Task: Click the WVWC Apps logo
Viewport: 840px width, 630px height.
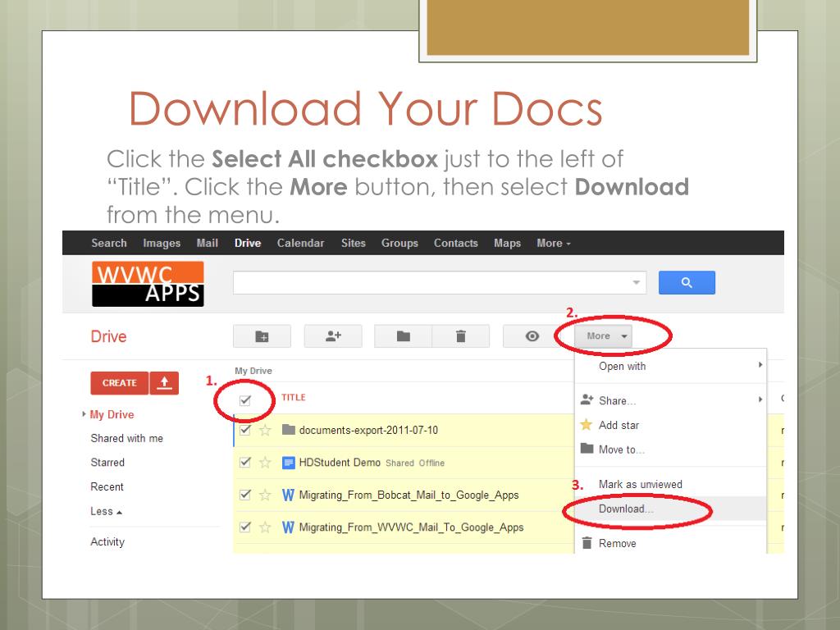Action: [x=148, y=284]
